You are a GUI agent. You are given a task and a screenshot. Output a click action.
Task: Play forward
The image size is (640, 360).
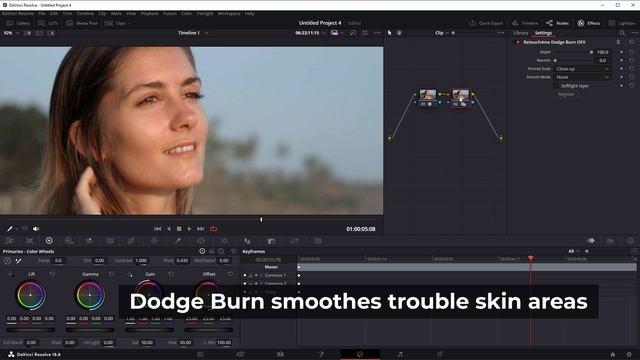189,229
